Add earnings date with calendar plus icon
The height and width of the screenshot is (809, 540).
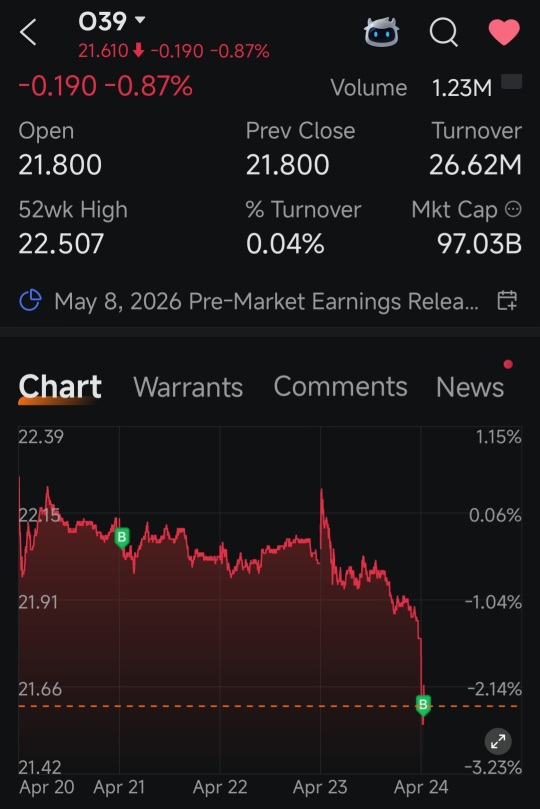(x=507, y=300)
